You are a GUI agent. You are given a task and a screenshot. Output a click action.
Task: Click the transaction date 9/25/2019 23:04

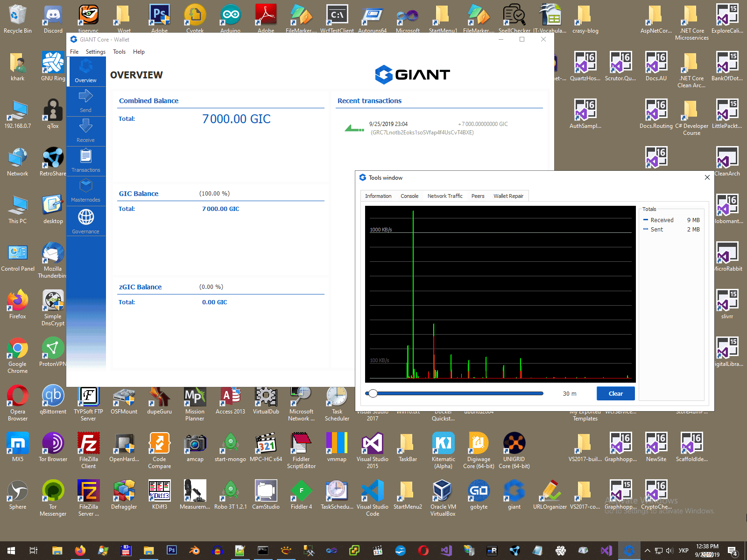388,124
